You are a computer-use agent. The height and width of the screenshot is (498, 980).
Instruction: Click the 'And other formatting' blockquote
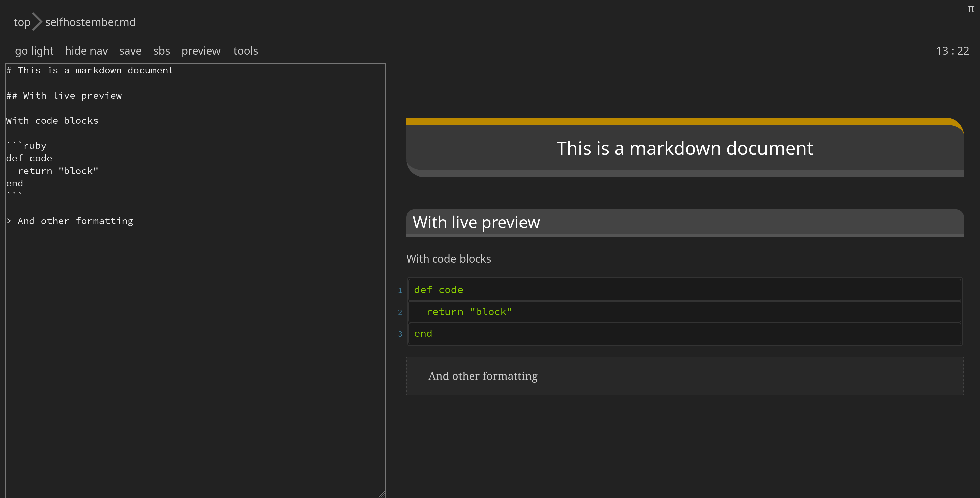coord(483,376)
